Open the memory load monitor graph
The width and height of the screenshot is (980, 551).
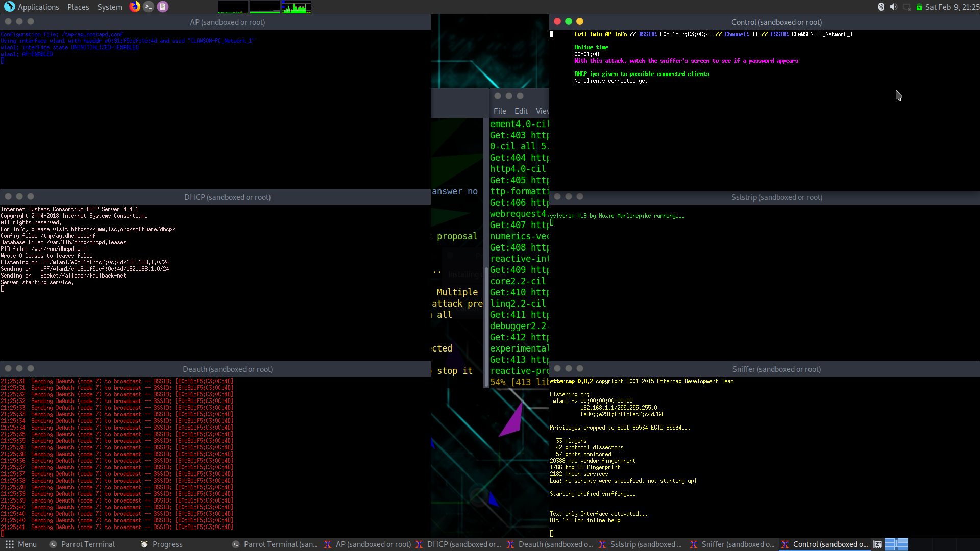pos(264,7)
